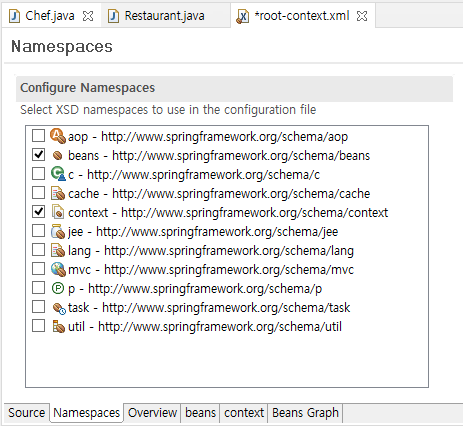Select the util schema row text
The height and width of the screenshot is (426, 463).
(x=205, y=327)
